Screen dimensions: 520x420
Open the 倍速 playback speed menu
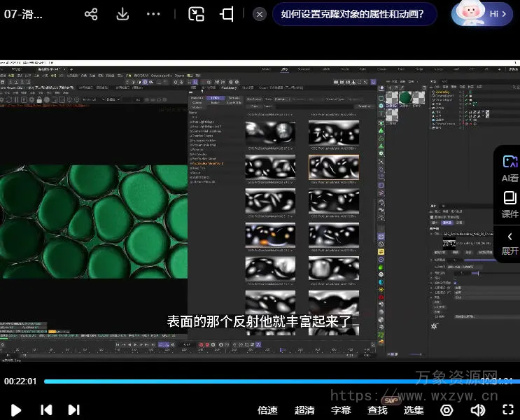pyautogui.click(x=268, y=410)
